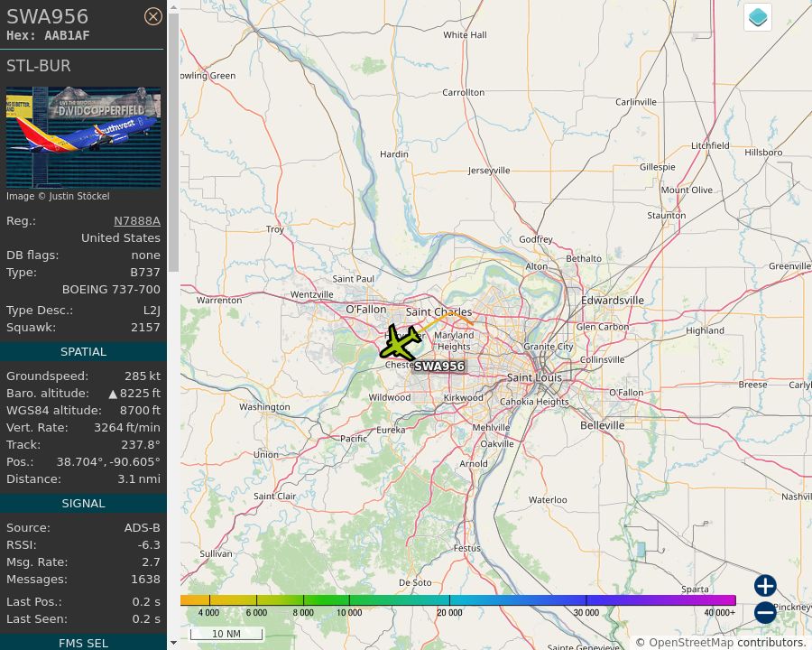This screenshot has width=812, height=650.
Task: Collapse the SIGNAL section header
Action: pyautogui.click(x=83, y=503)
